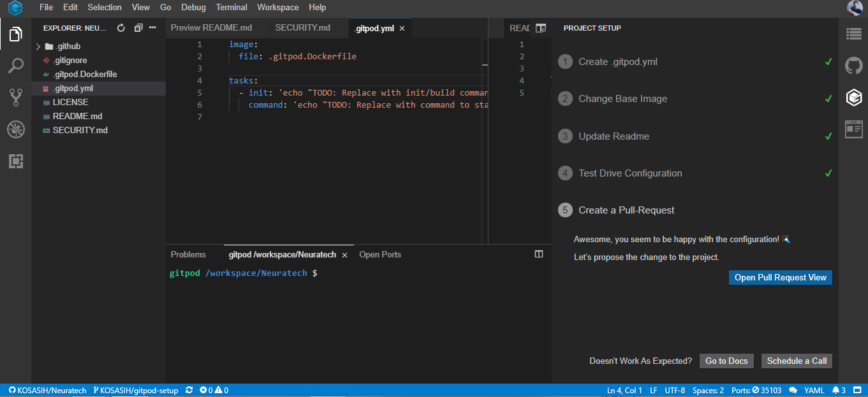This screenshot has height=397, width=868.
Task: Select YAML language mode in status bar
Action: (x=814, y=390)
